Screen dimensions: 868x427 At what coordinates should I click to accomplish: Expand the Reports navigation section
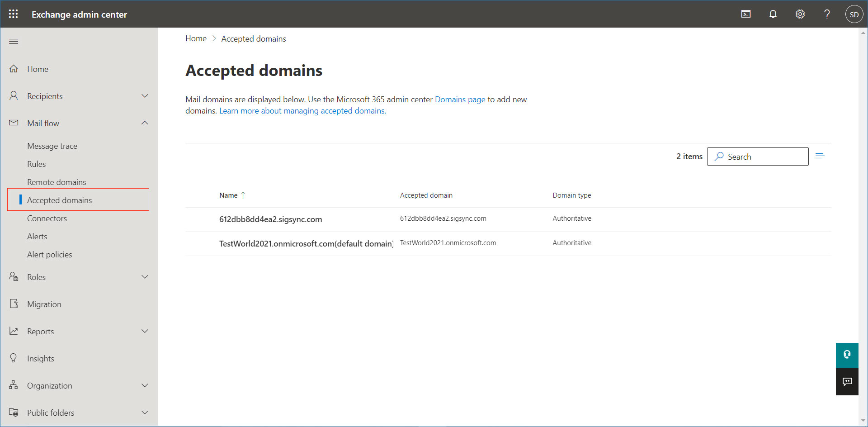(x=145, y=331)
